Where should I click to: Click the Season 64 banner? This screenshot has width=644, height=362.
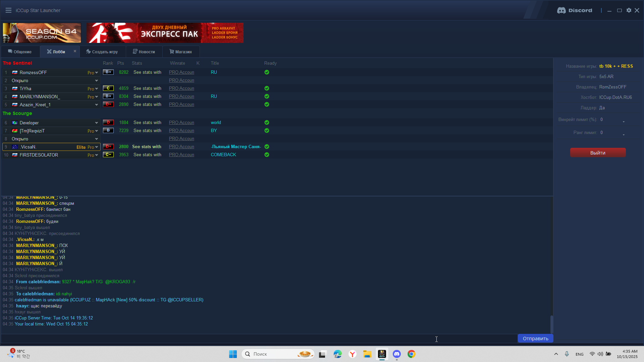(42, 33)
